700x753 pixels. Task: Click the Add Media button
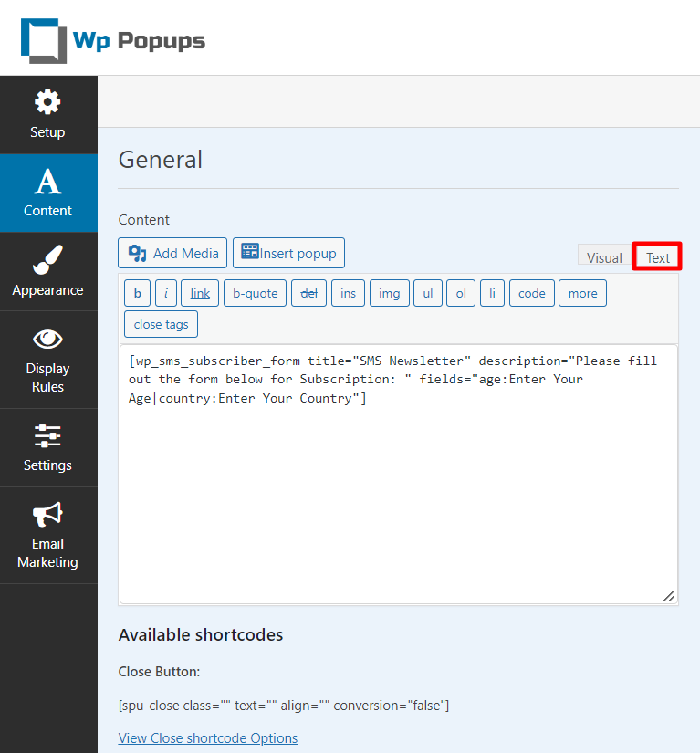click(172, 253)
